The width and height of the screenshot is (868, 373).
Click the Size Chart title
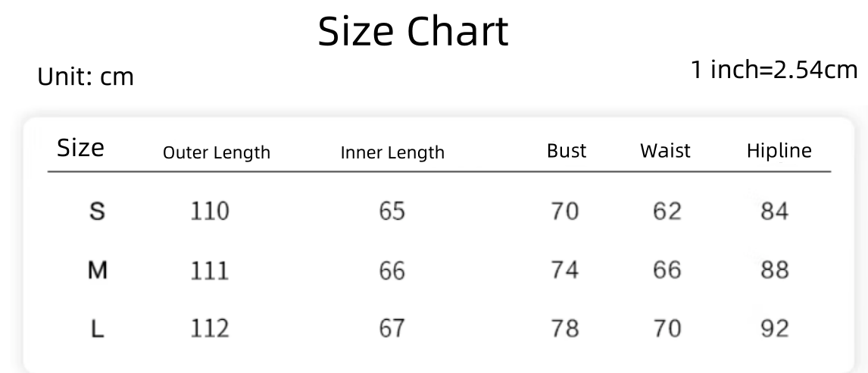click(x=413, y=33)
